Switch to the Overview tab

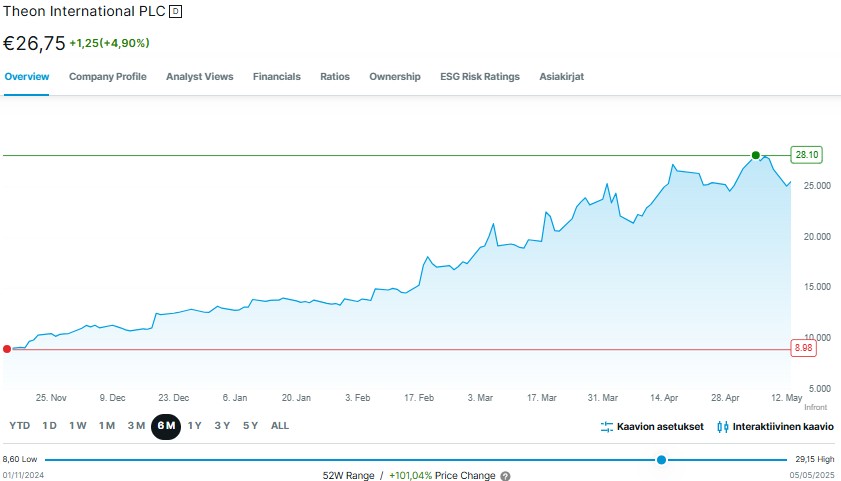click(27, 77)
